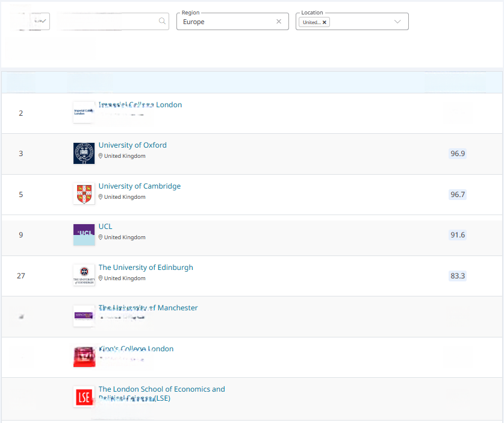Clear the Europe region filter

pyautogui.click(x=279, y=21)
